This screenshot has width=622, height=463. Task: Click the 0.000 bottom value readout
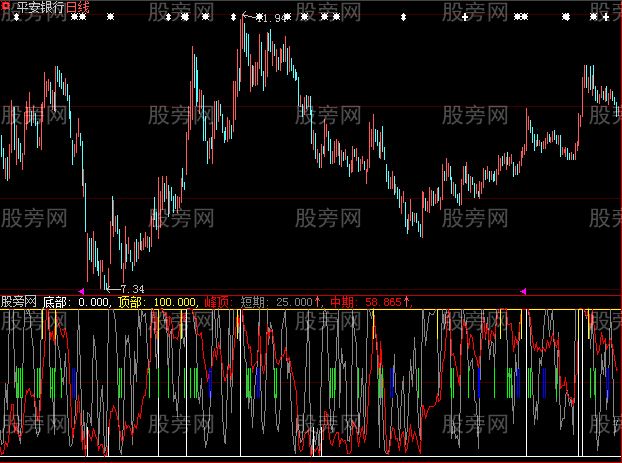(x=94, y=300)
